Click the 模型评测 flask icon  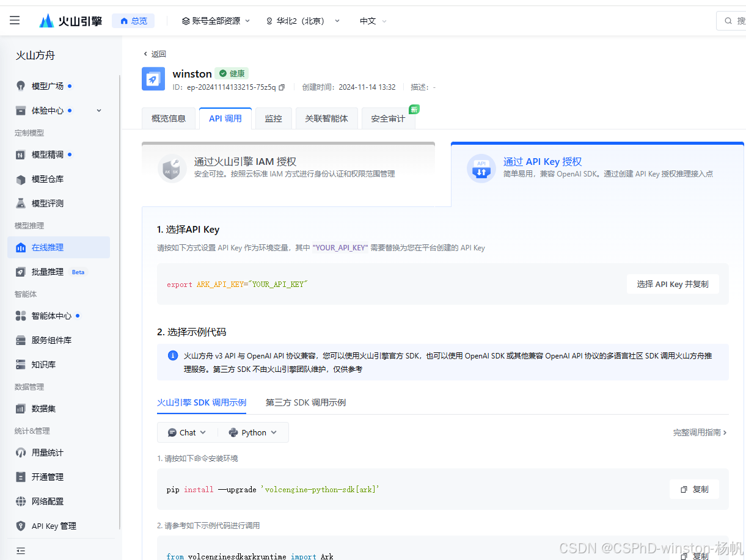[x=21, y=203]
